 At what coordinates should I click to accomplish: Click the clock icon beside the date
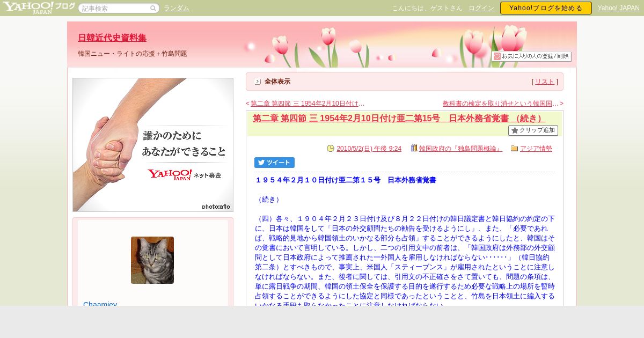pyautogui.click(x=331, y=149)
